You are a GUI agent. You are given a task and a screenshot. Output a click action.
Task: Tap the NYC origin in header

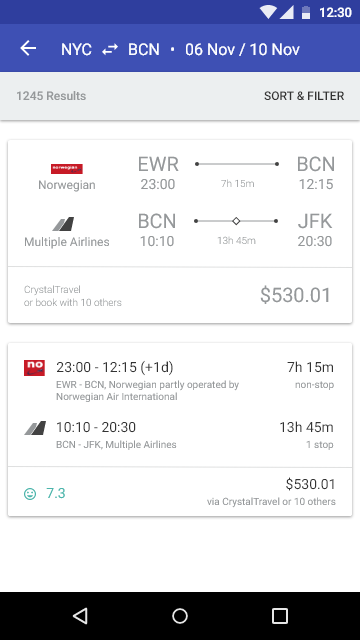pyautogui.click(x=76, y=49)
